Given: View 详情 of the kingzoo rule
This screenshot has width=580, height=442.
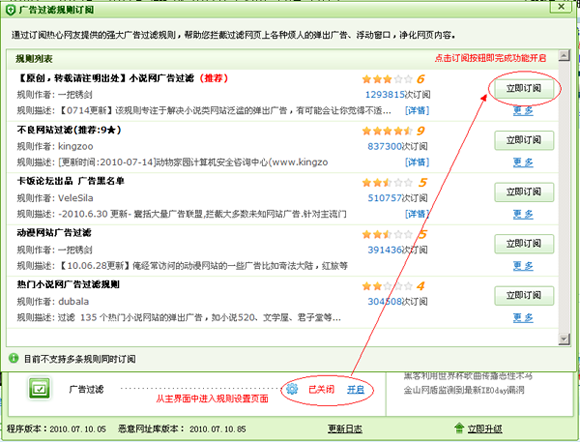Looking at the screenshot, I should point(417,162).
